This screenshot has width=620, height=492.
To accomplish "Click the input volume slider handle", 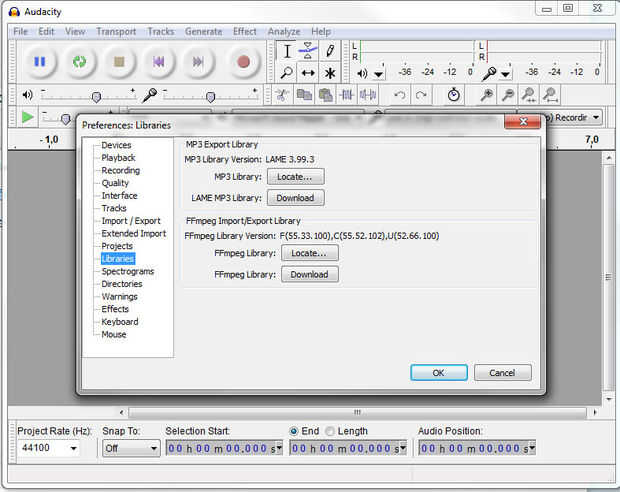I will tap(211, 97).
